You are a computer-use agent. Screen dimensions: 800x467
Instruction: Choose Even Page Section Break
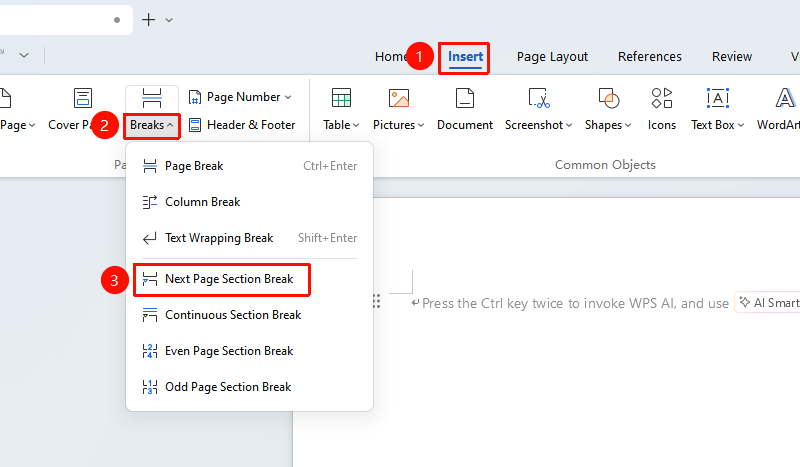tap(249, 351)
